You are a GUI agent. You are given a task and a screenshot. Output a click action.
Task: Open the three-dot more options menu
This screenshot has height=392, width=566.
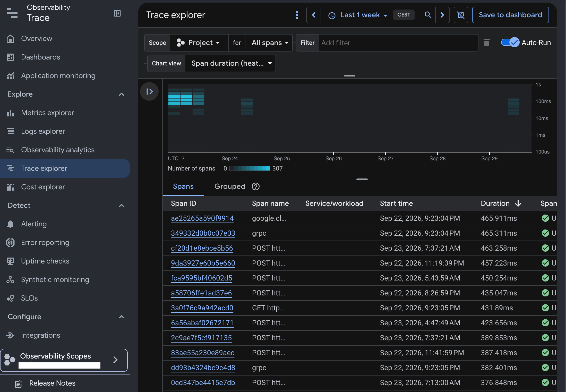point(297,15)
